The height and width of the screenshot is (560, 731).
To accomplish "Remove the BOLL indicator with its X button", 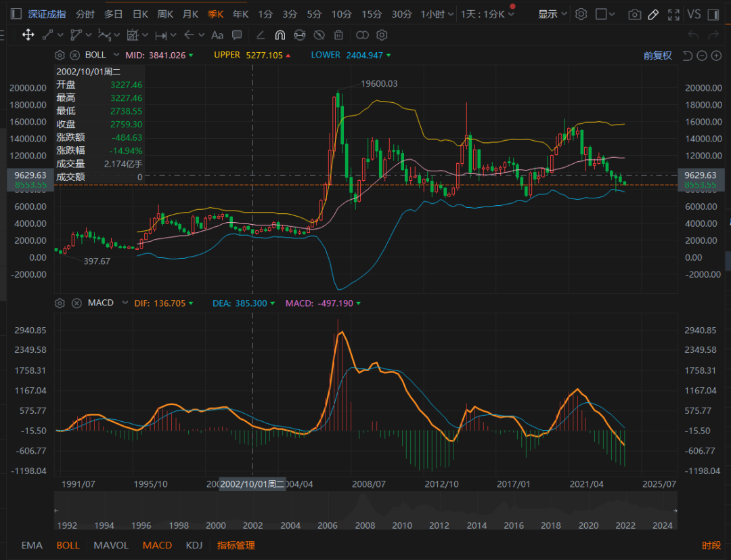I will pos(74,55).
